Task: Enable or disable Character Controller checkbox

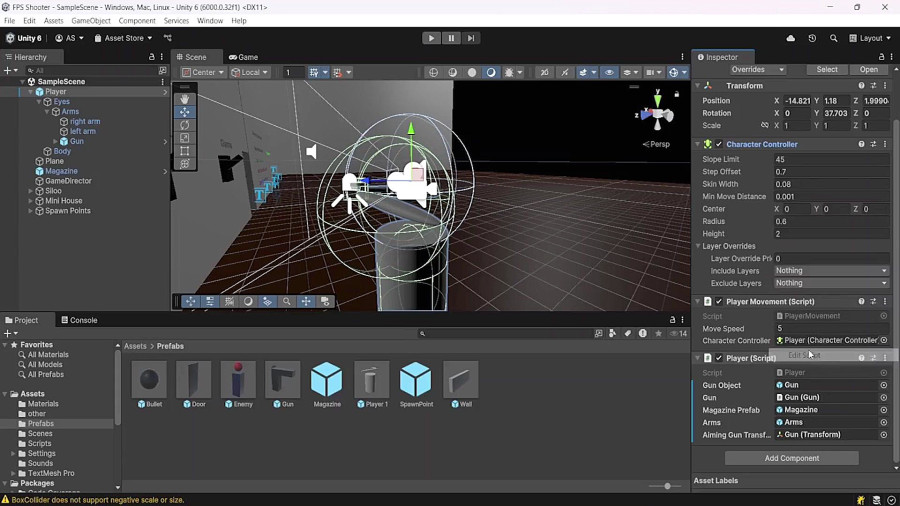Action: 719,145
